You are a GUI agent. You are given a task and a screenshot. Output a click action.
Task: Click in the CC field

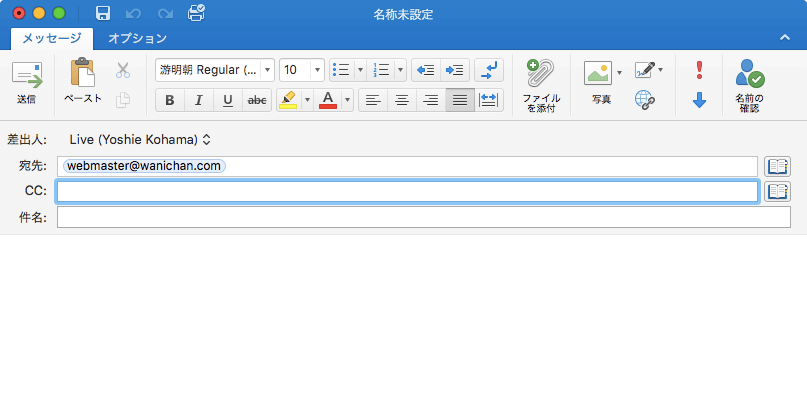pos(407,192)
